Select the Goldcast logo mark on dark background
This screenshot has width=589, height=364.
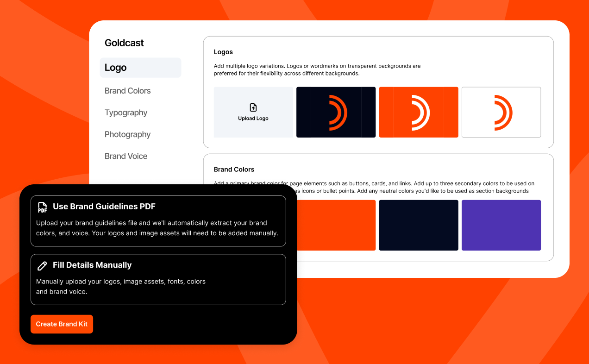[x=336, y=112]
